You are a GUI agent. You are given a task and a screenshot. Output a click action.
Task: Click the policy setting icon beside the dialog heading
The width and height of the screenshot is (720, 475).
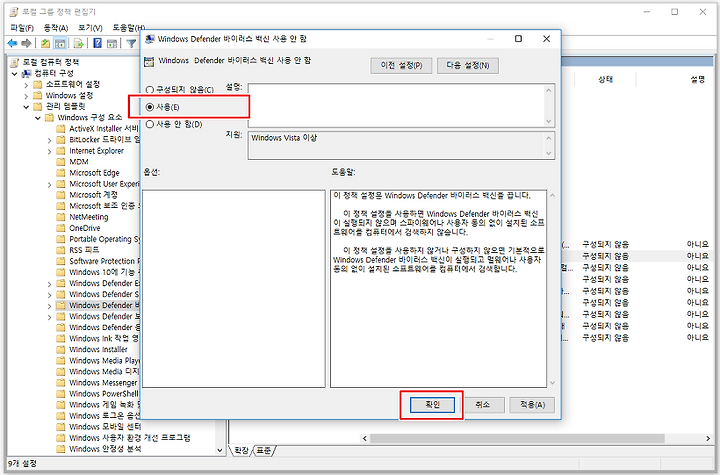(149, 61)
